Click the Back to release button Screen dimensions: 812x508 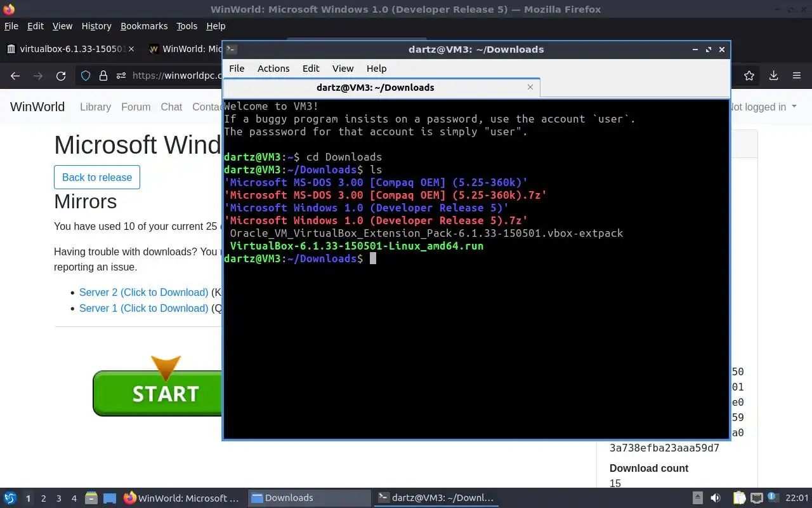click(97, 177)
